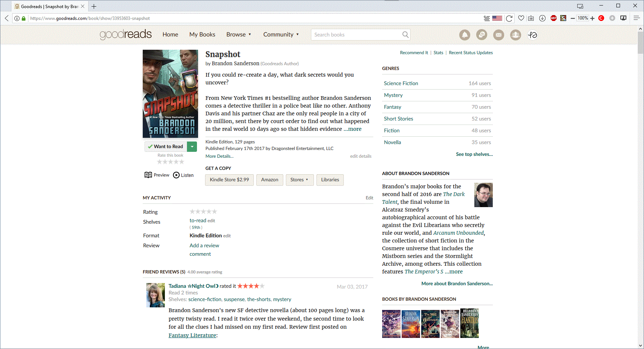Give five stars in the My Activity rating row
The width and height of the screenshot is (644, 349).
coord(214,211)
